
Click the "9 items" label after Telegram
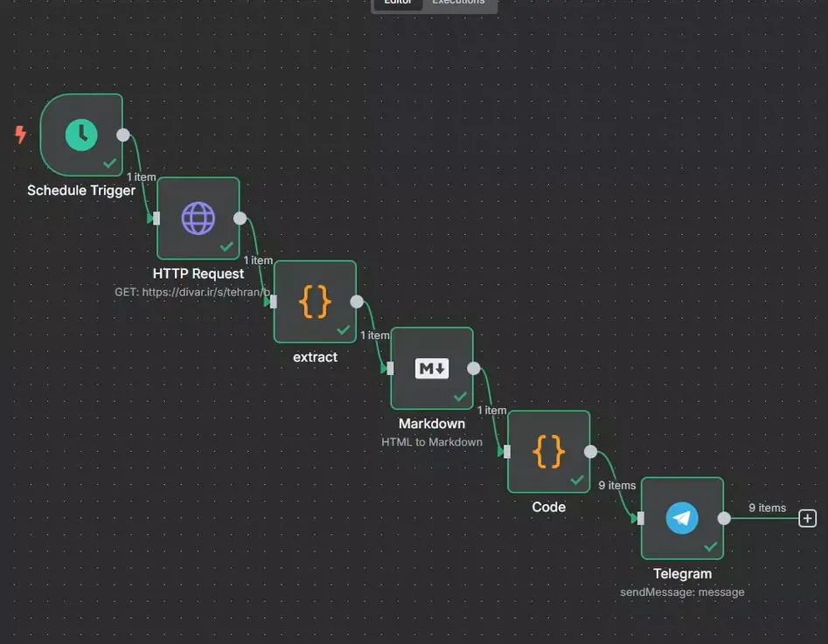(x=767, y=508)
